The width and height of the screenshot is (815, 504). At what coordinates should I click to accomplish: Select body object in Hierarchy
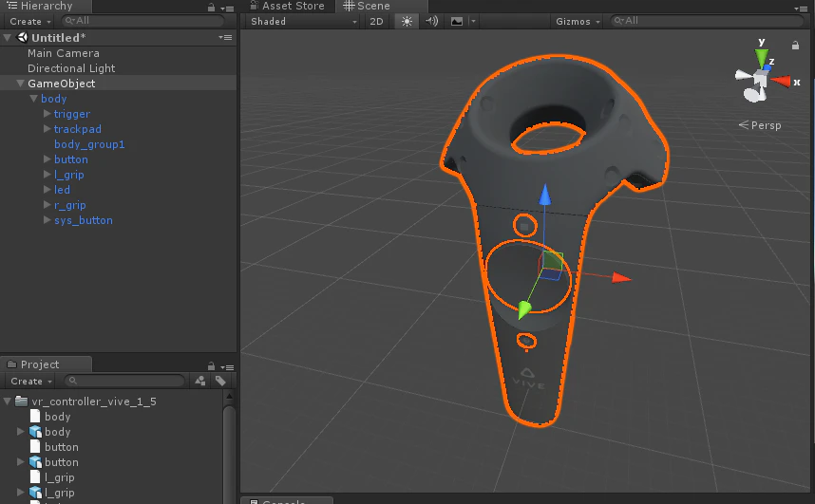[x=53, y=98]
